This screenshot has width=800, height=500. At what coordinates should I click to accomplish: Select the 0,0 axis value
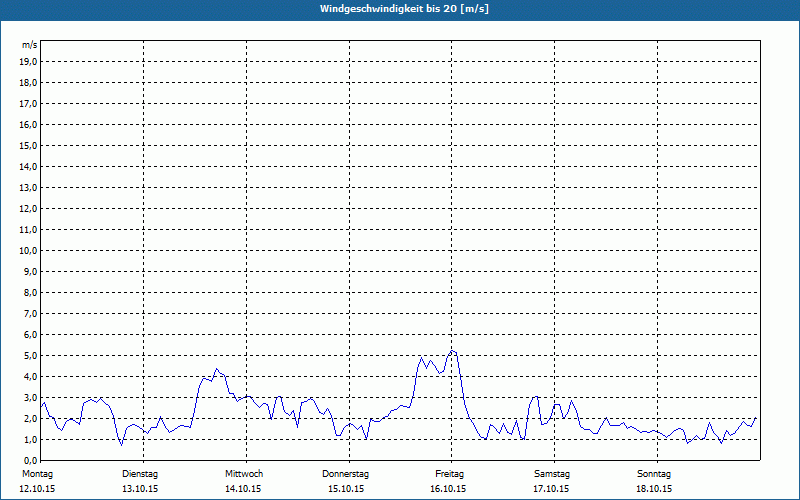pos(31,461)
